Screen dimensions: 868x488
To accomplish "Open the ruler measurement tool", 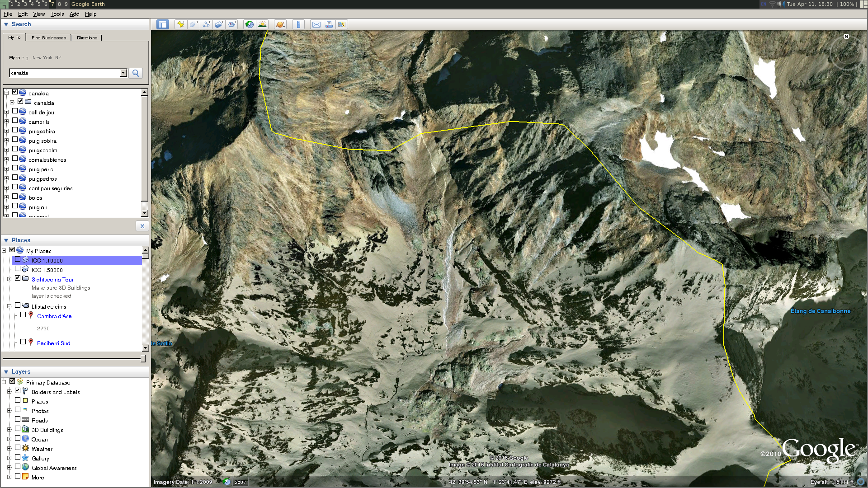I will pyautogui.click(x=298, y=24).
